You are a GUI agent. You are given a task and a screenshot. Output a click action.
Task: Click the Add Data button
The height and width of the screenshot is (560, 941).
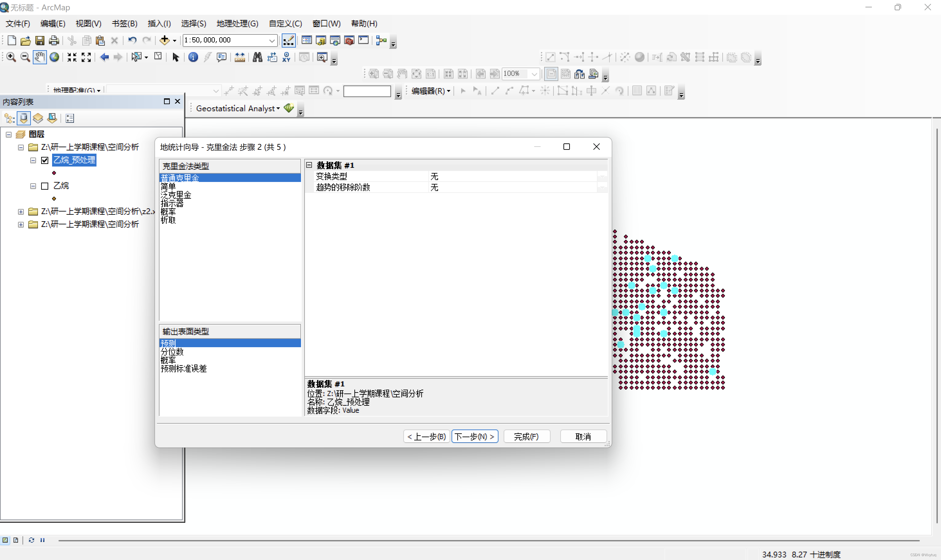(164, 40)
